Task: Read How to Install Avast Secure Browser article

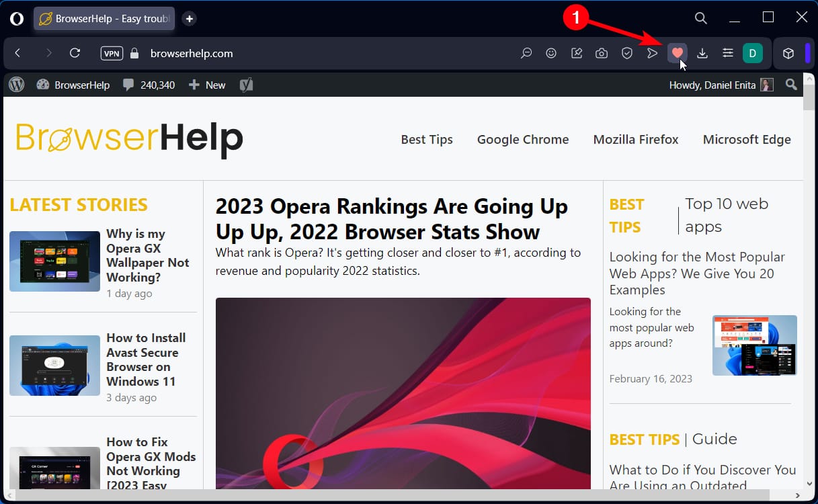Action: point(146,360)
